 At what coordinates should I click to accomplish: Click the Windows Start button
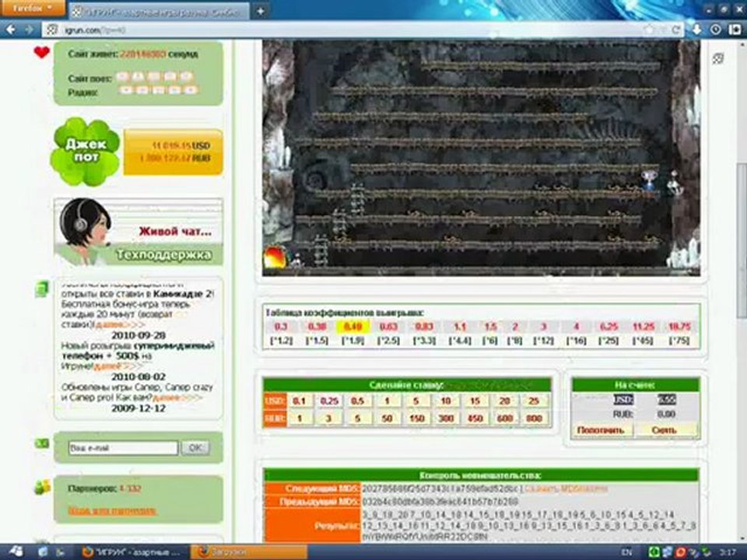(16, 551)
